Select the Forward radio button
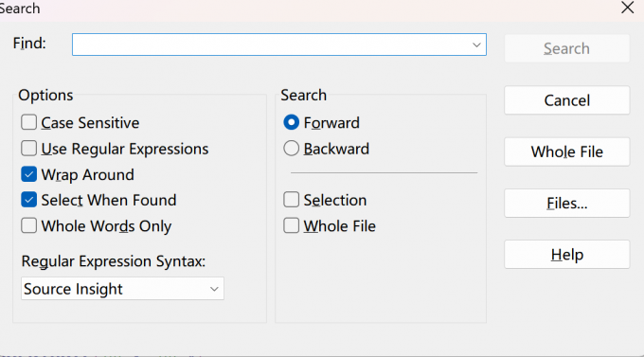Screen dimensions: 644x357 pos(291,122)
